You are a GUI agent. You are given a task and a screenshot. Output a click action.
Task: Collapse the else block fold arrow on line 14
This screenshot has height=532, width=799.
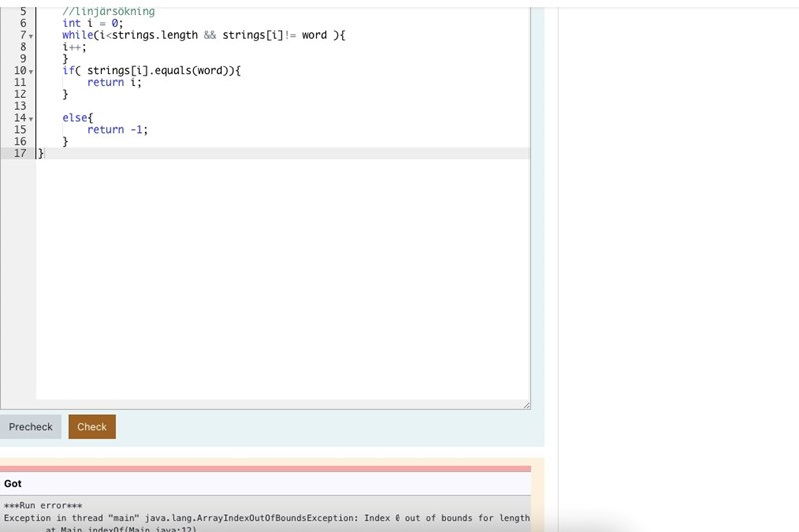tap(31, 119)
